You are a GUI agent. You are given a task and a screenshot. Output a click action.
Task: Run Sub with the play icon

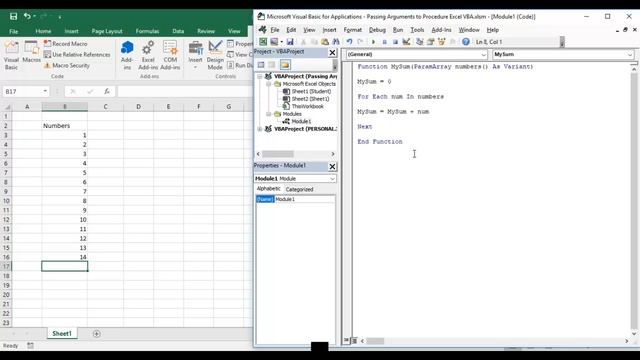pos(373,42)
